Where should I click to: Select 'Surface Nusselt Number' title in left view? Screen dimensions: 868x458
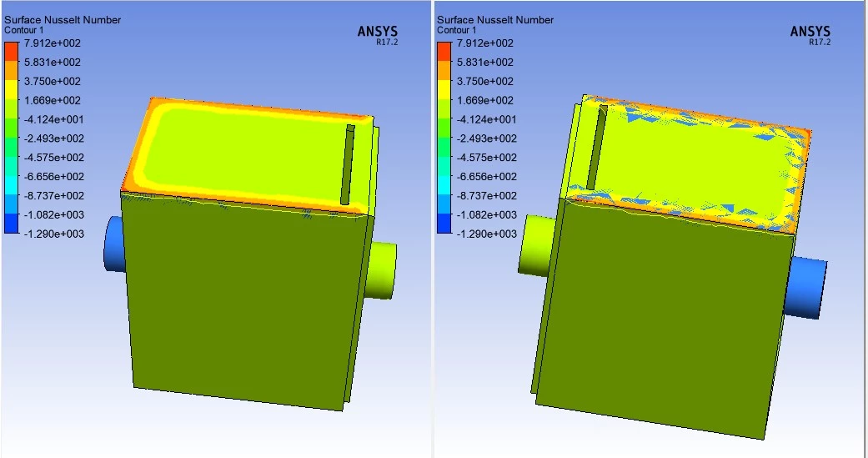tap(63, 20)
